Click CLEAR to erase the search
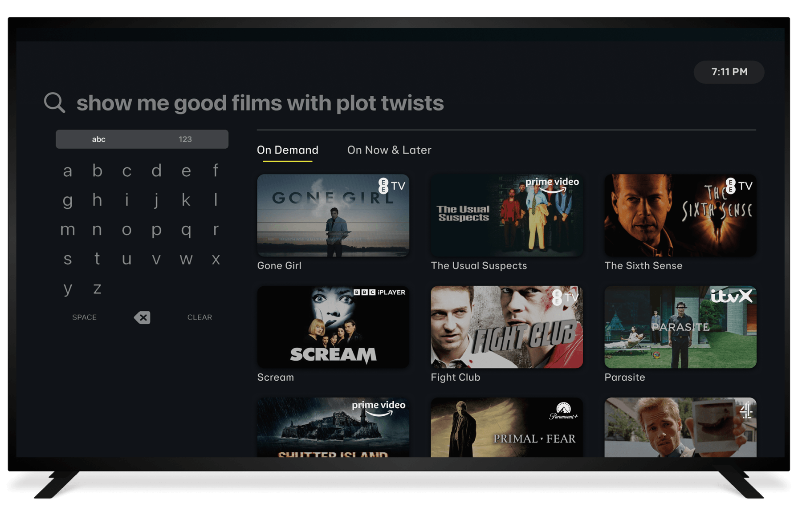 199,317
